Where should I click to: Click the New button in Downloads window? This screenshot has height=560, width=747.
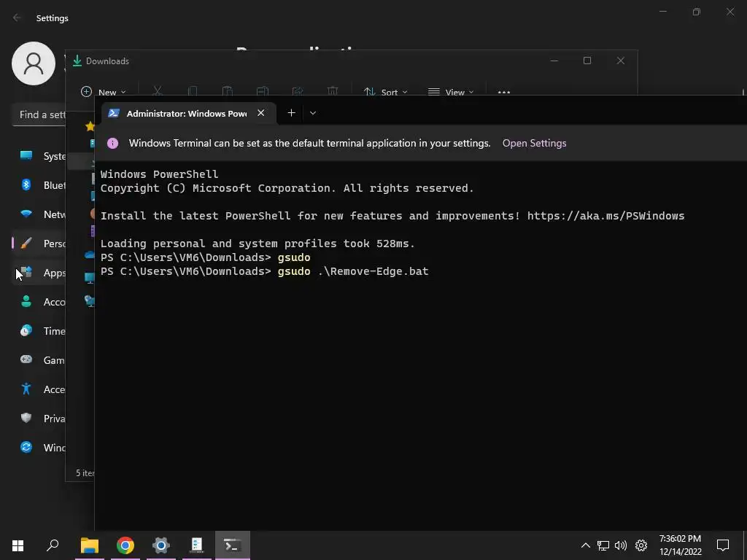(x=104, y=91)
